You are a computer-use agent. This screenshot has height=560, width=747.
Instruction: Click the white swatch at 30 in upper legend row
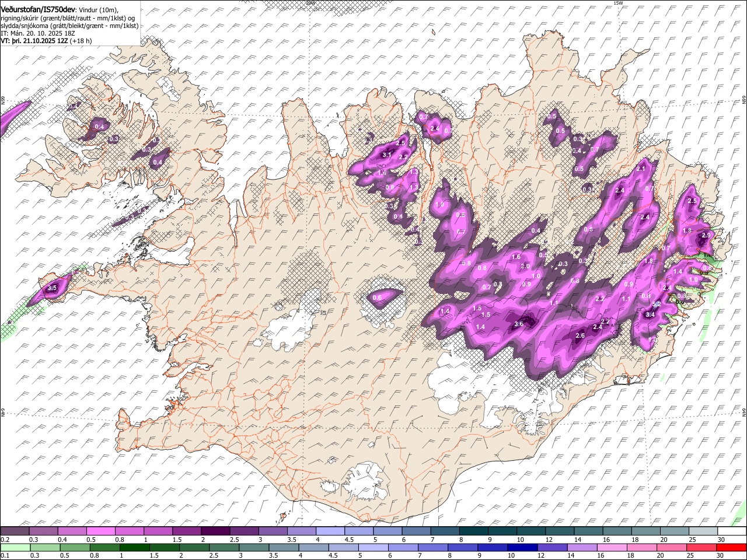point(732,531)
